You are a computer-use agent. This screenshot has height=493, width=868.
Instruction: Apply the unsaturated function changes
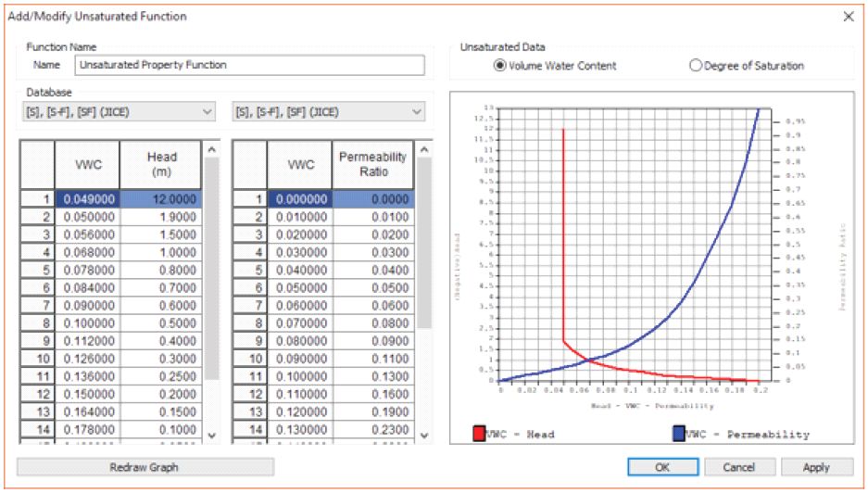pos(815,467)
